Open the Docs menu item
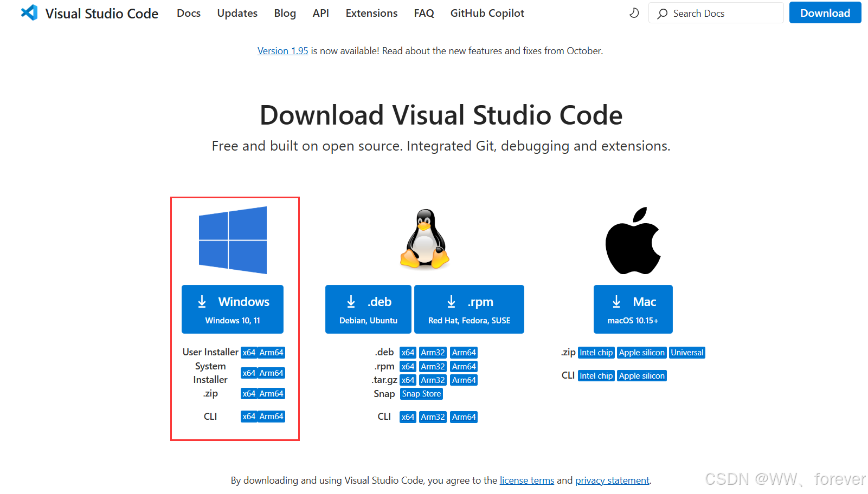 pos(189,13)
